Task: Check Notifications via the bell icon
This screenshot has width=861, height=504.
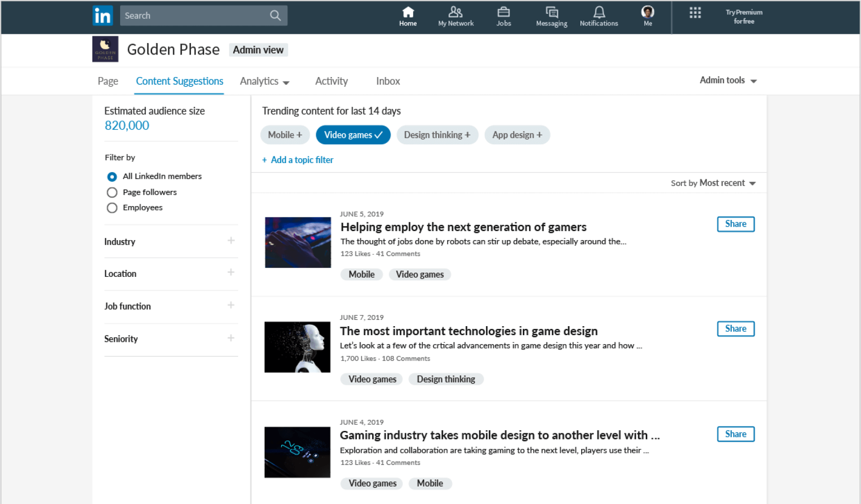Action: tap(599, 16)
